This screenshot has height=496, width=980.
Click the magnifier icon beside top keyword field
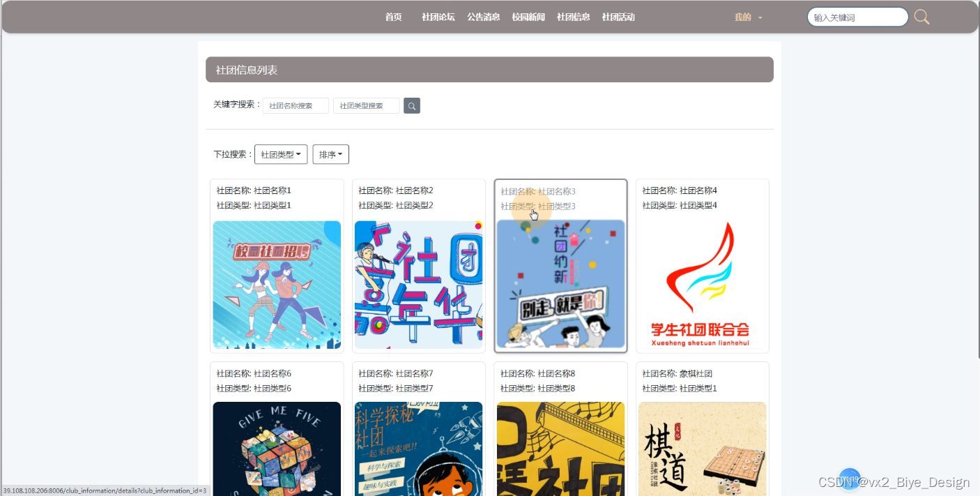pos(921,17)
